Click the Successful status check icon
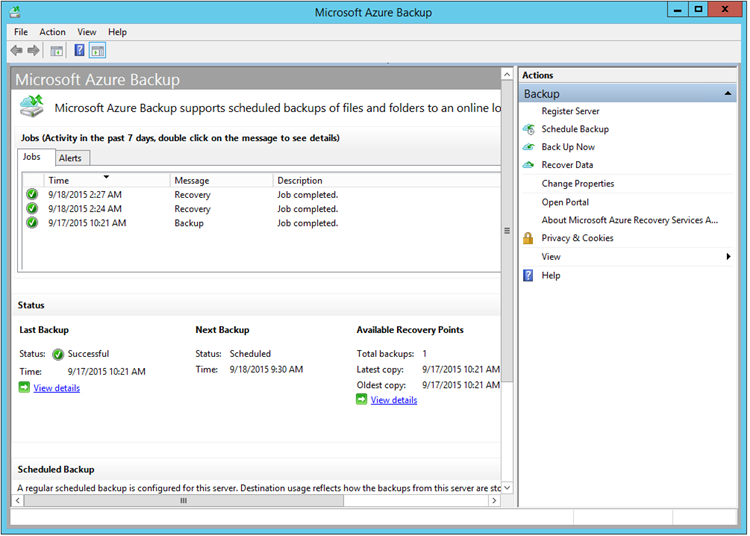This screenshot has height=536, width=750. point(58,354)
